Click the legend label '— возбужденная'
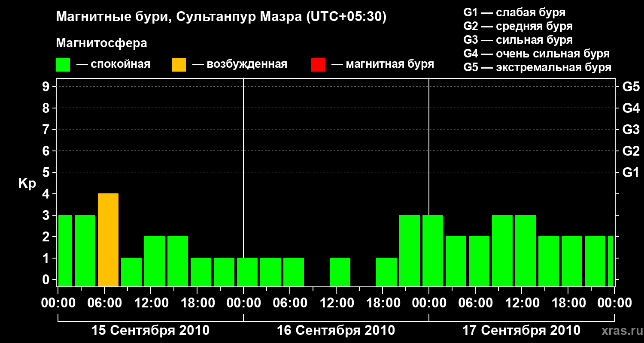644x343 pixels. tap(240, 64)
